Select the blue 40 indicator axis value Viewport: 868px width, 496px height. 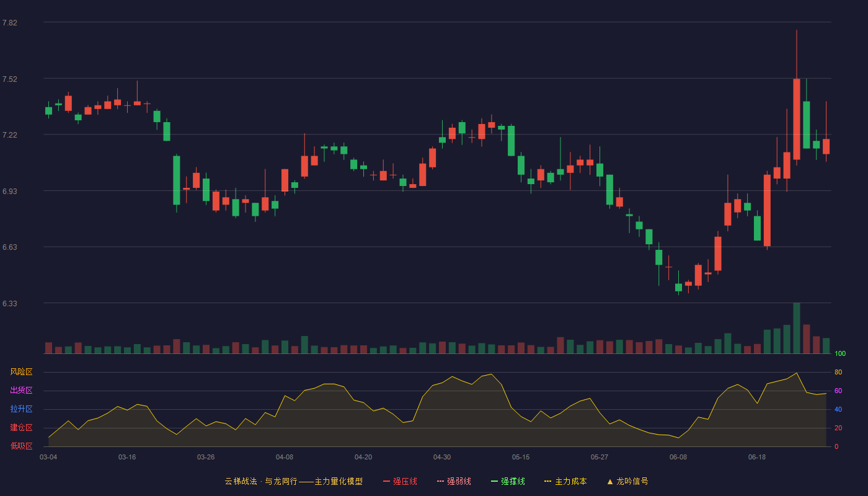(x=838, y=410)
